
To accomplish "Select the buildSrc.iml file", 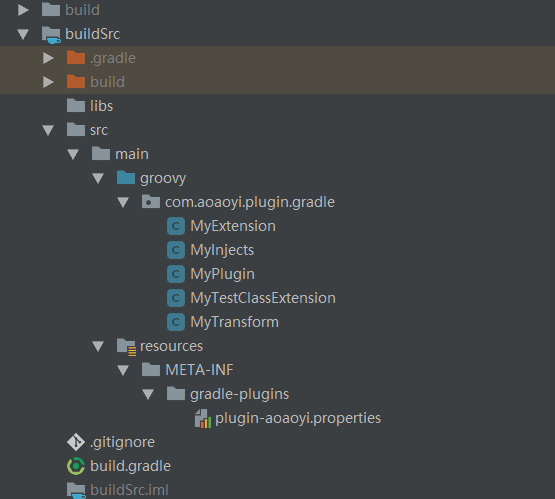I will (129, 490).
